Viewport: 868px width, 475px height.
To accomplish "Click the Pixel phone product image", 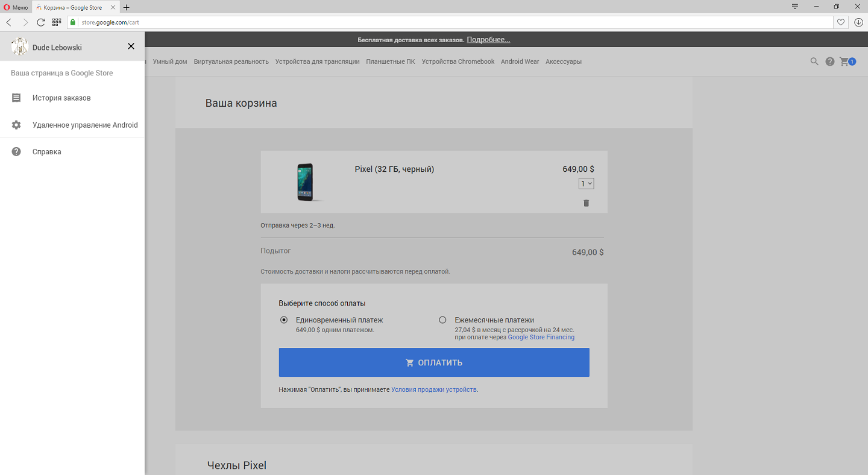I will (306, 182).
